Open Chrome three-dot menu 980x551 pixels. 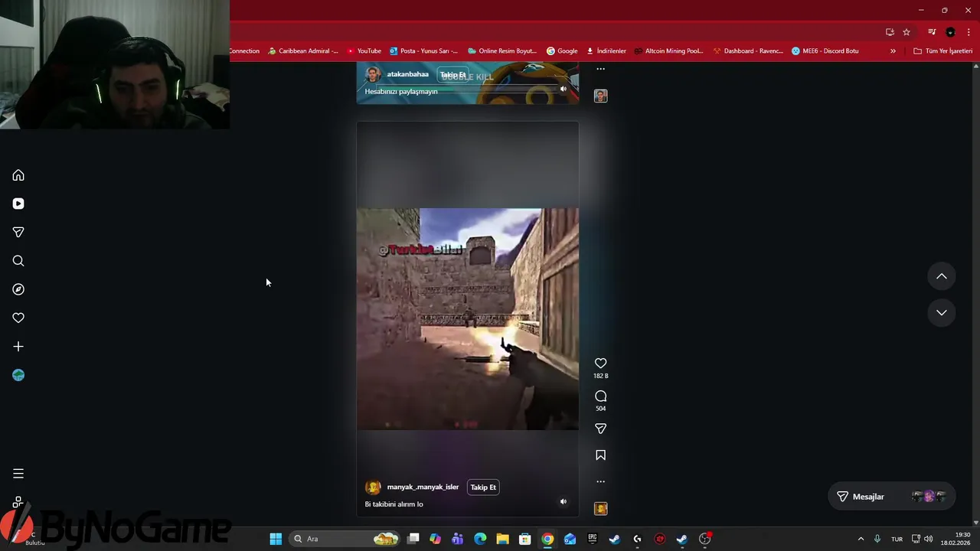coord(969,32)
